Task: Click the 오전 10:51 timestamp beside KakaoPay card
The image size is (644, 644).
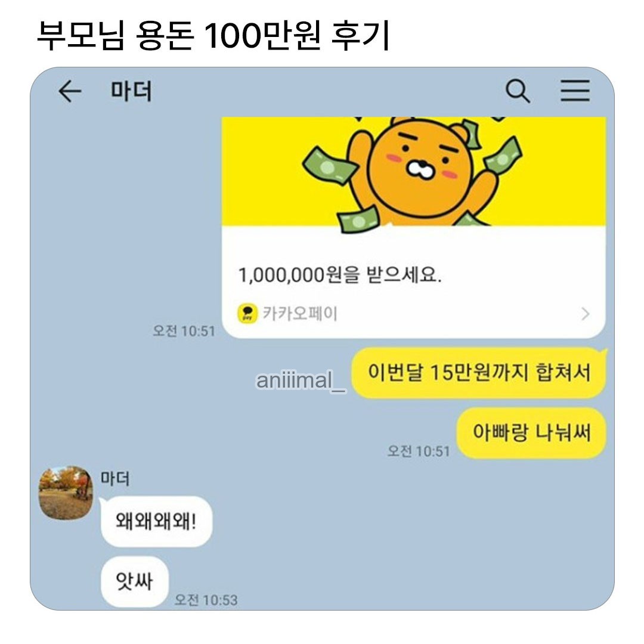Action: [184, 331]
